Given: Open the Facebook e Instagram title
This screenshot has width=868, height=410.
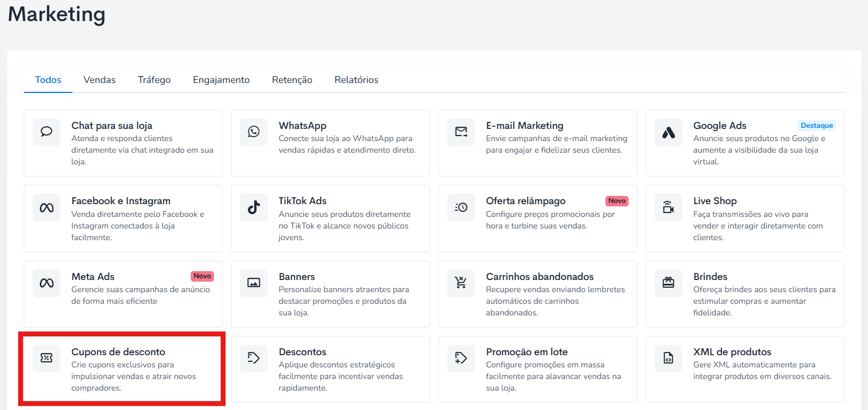Looking at the screenshot, I should pyautogui.click(x=121, y=201).
